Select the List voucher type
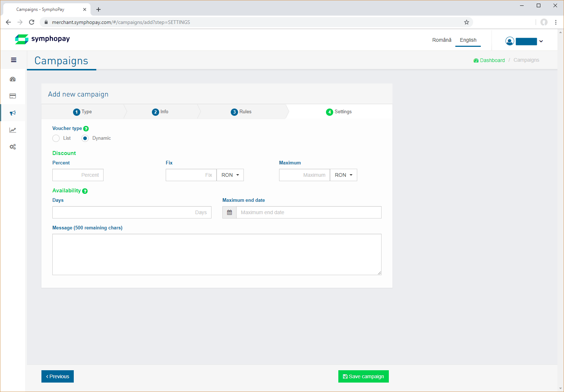This screenshot has height=392, width=564. pyautogui.click(x=56, y=138)
